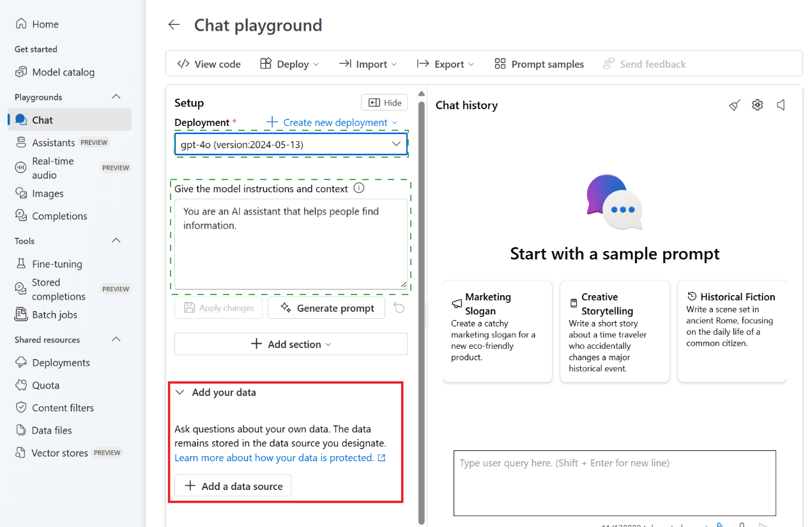Collapse the Playgrounds sidebar group
Viewport: 812px width, 527px height.
coord(116,97)
